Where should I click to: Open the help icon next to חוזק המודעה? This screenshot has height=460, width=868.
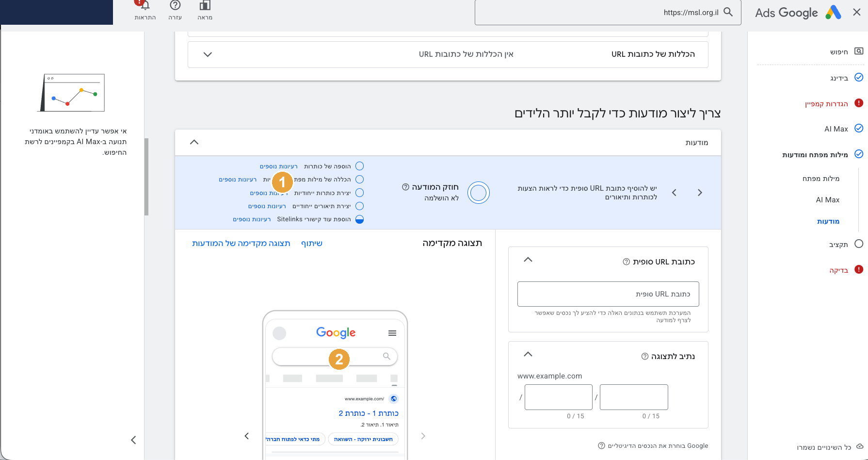(405, 187)
